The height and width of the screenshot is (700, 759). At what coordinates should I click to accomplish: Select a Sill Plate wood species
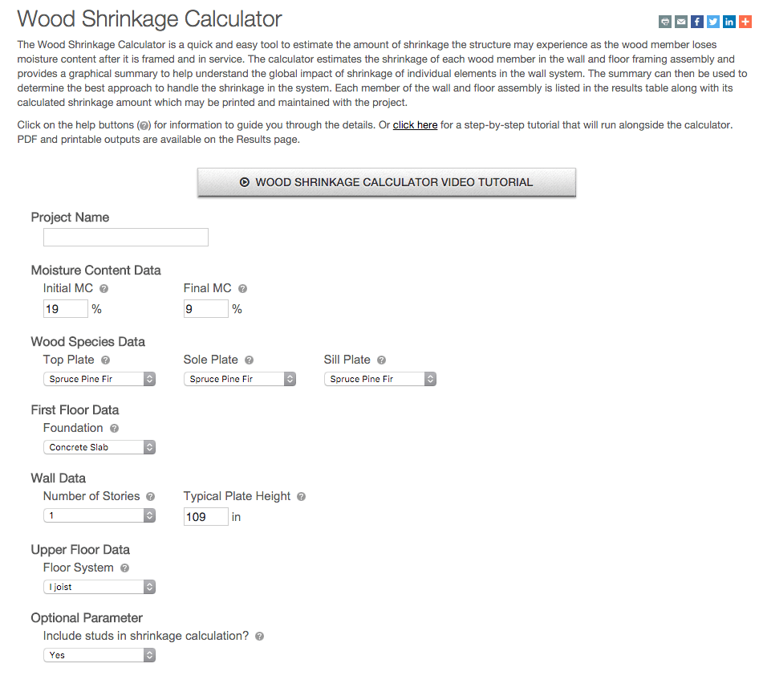(379, 378)
